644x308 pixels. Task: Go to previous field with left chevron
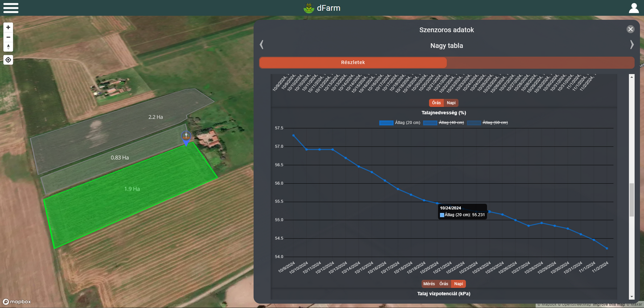click(262, 45)
